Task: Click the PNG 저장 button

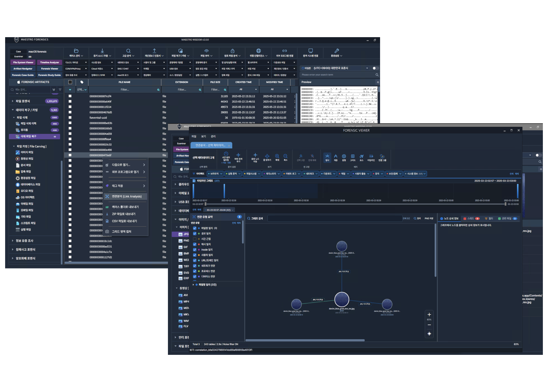Action: 429,218
